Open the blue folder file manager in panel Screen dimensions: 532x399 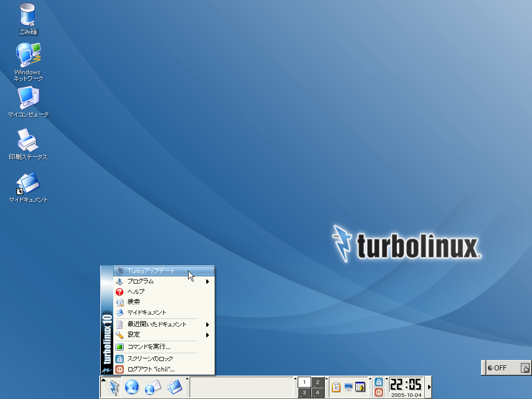pos(175,387)
